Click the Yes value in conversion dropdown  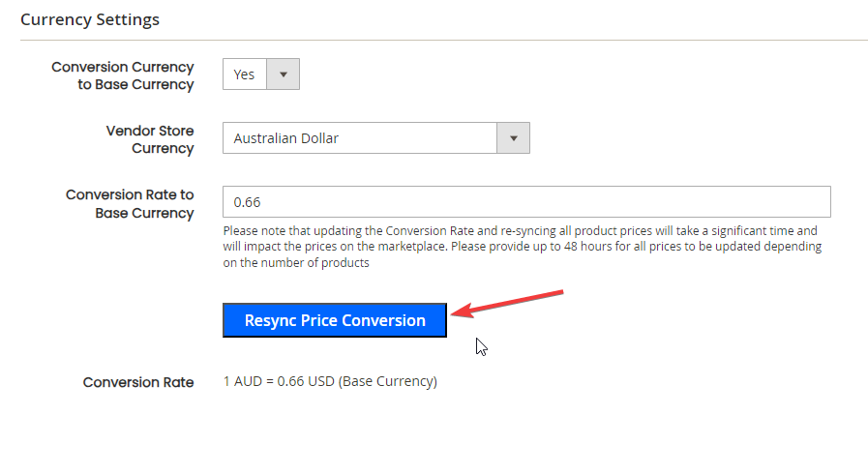tap(244, 74)
